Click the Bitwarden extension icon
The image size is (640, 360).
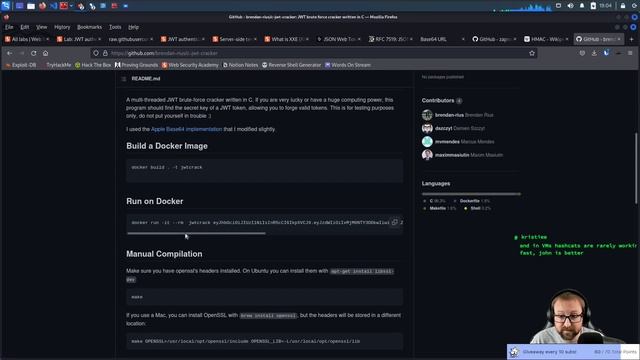pos(606,53)
